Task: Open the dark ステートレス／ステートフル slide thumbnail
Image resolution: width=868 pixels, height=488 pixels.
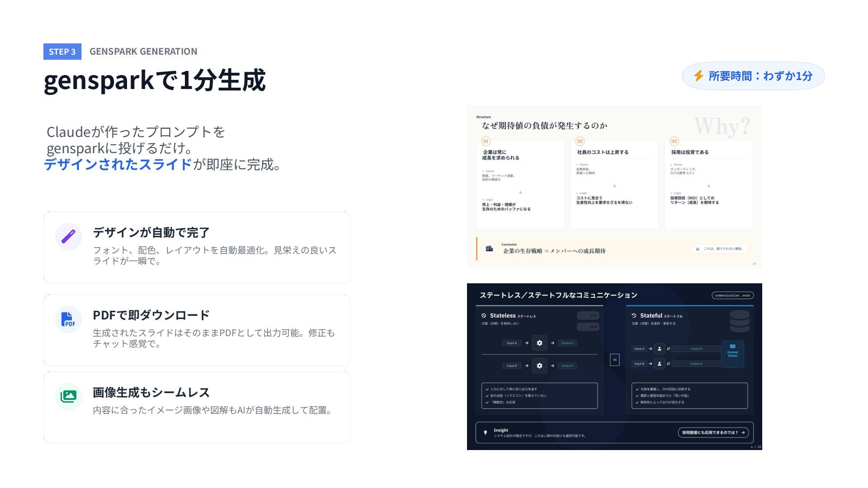Action: [x=614, y=366]
